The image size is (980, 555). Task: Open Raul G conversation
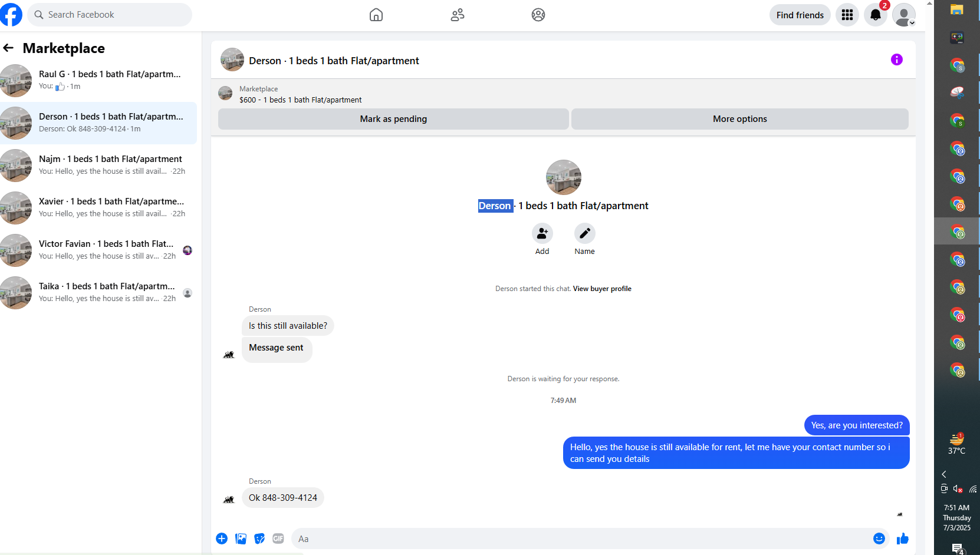pos(98,80)
